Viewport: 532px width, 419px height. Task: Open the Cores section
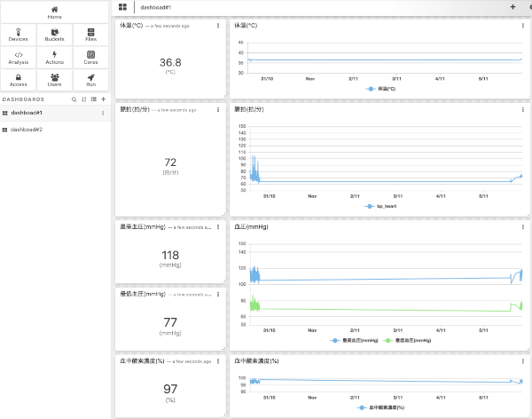point(91,58)
